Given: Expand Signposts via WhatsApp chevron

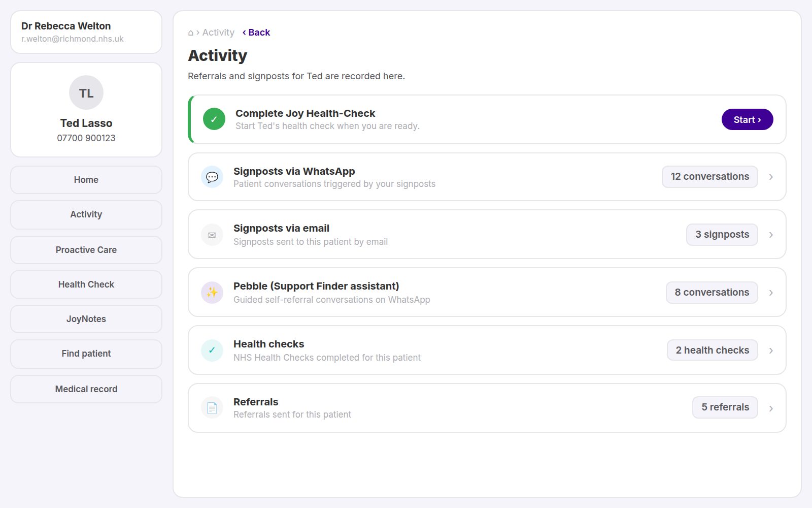Looking at the screenshot, I should pos(771,177).
